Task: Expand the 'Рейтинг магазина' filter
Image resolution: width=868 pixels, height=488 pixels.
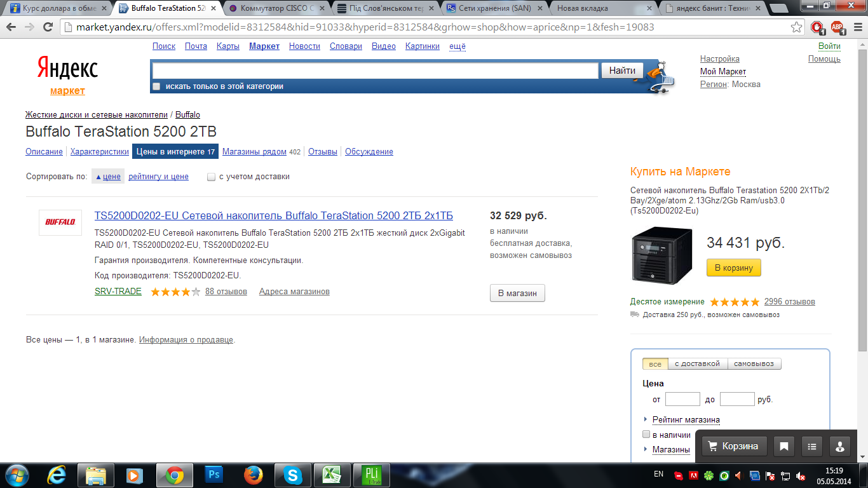Action: click(686, 420)
